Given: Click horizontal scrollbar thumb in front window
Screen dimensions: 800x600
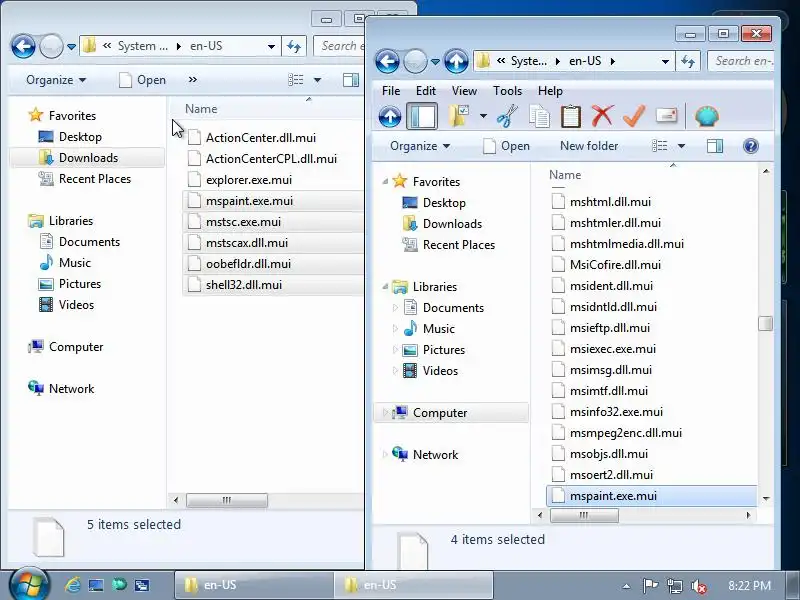Looking at the screenshot, I should 584,516.
